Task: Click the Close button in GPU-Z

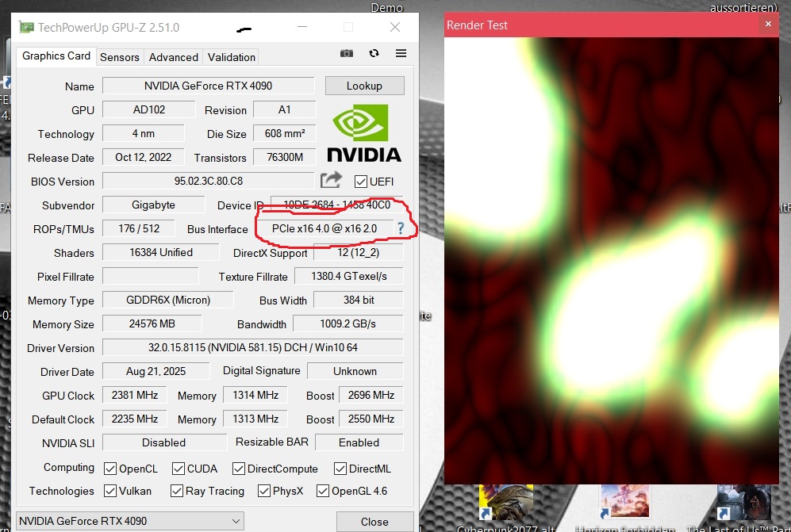Action: click(x=374, y=522)
